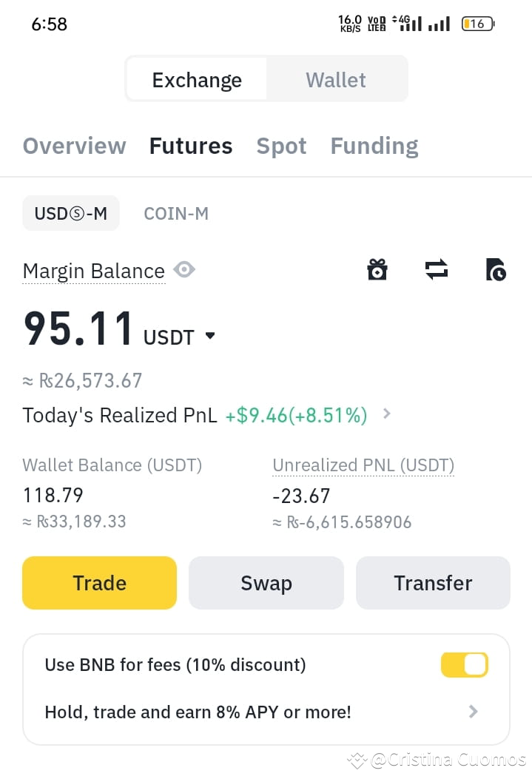Open the gift box rewards icon
This screenshot has width=532, height=776.
tap(377, 270)
